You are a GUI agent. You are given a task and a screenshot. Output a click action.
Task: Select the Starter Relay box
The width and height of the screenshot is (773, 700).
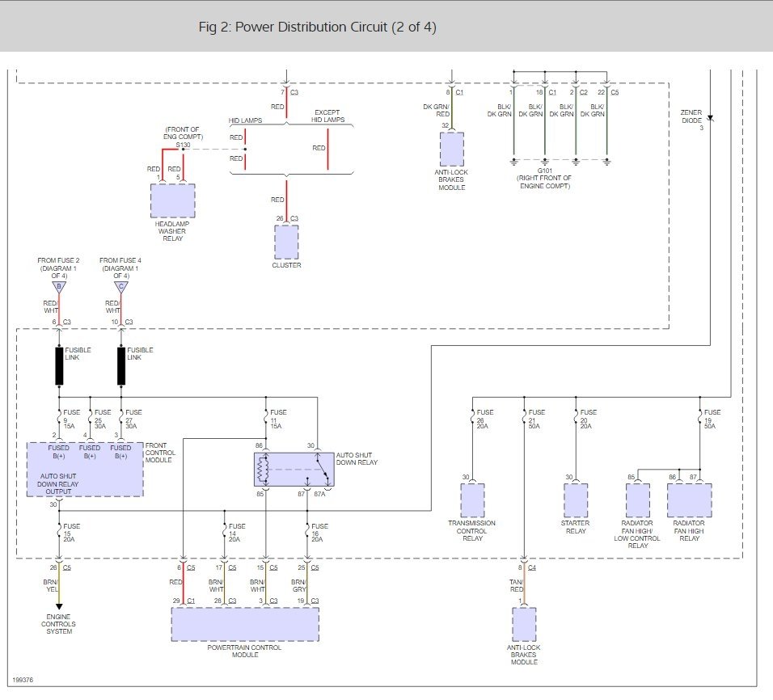(x=576, y=500)
